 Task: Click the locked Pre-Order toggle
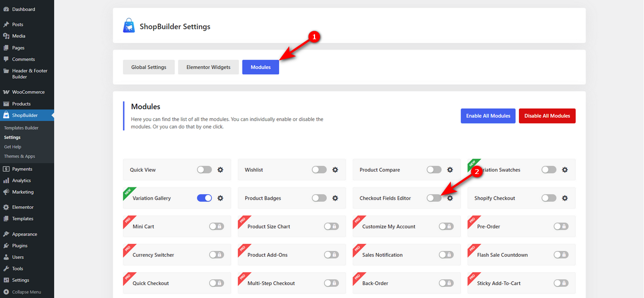561,227
